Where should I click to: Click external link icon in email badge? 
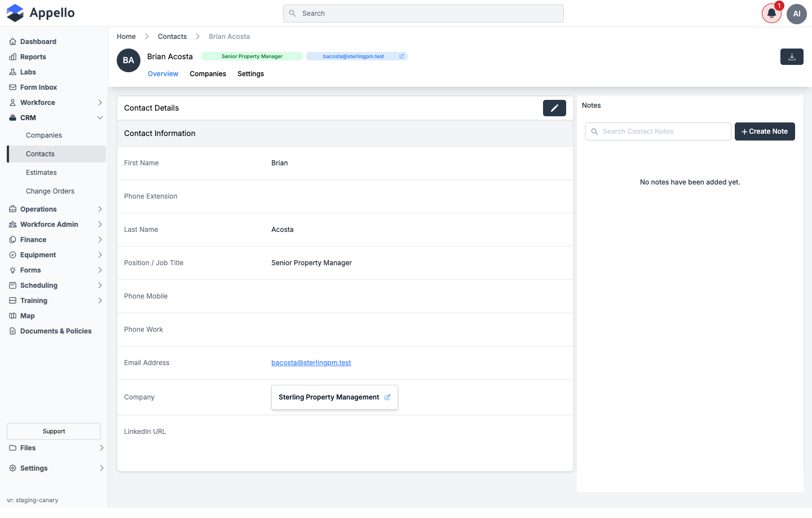[x=401, y=56]
